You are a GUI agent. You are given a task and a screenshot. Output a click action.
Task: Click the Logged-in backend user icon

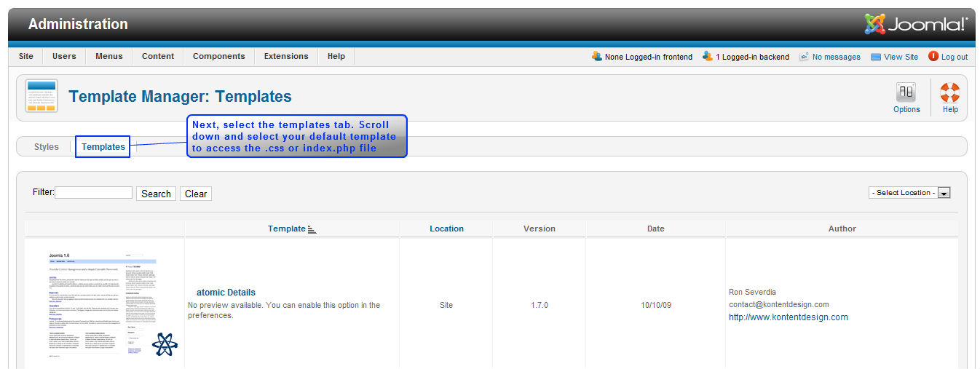[707, 56]
